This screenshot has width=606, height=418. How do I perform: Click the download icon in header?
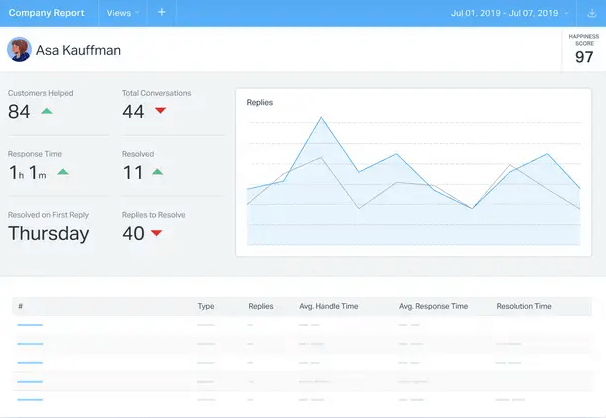(x=591, y=13)
